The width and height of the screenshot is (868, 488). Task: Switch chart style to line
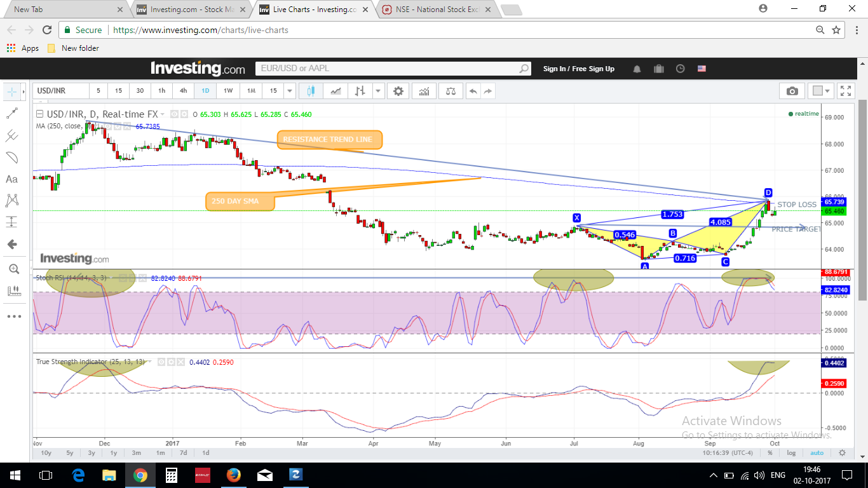tap(336, 91)
